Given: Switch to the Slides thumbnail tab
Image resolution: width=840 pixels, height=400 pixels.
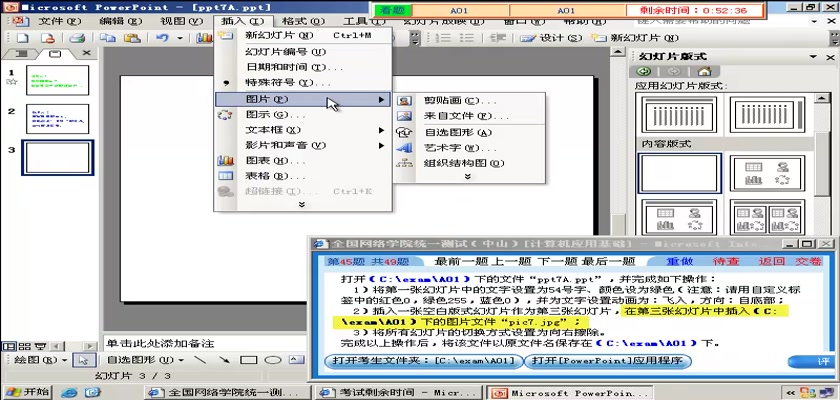Looking at the screenshot, I should (x=54, y=54).
